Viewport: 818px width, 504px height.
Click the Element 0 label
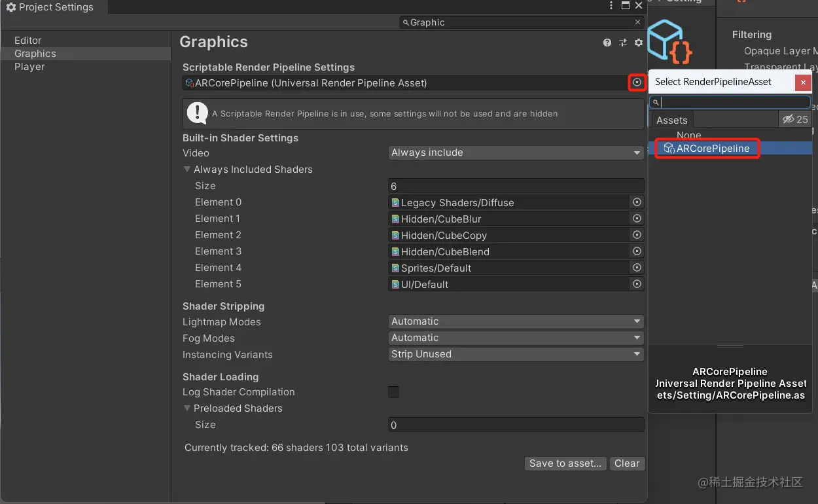coord(218,202)
